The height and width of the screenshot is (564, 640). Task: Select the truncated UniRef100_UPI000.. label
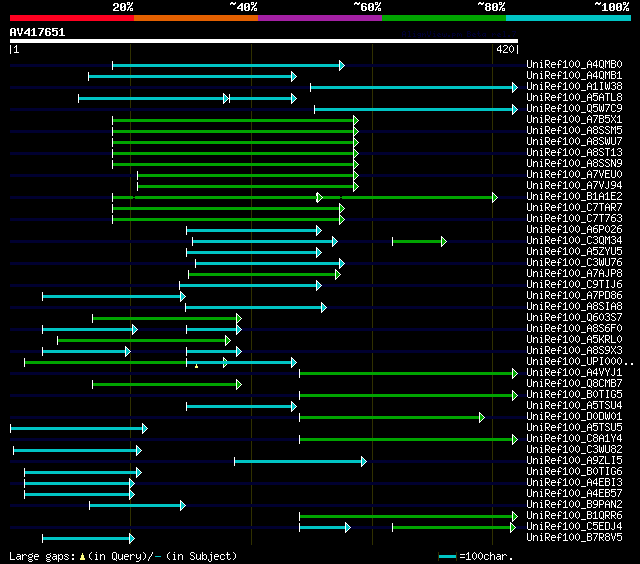click(x=580, y=362)
